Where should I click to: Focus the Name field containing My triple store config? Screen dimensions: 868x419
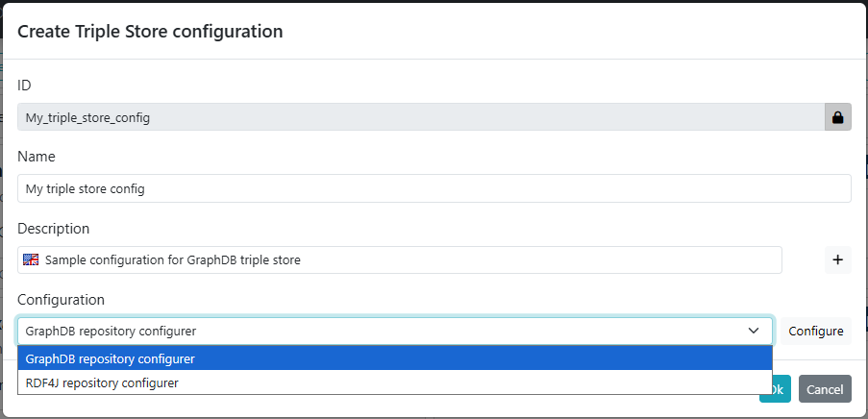434,188
